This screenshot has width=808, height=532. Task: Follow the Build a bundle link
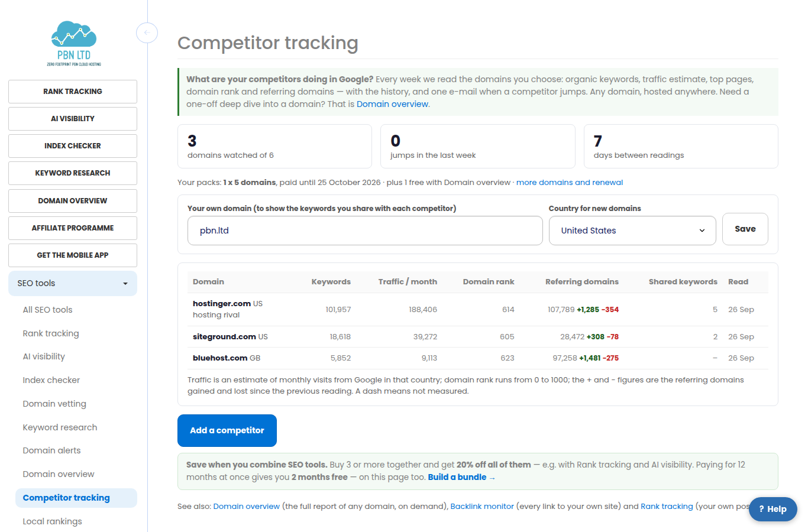461,478
